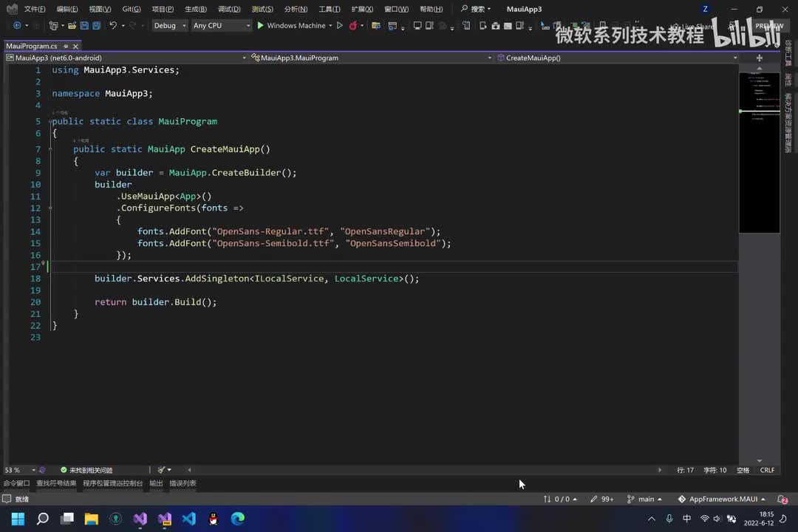Start debugging on Windows Machine

point(292,25)
